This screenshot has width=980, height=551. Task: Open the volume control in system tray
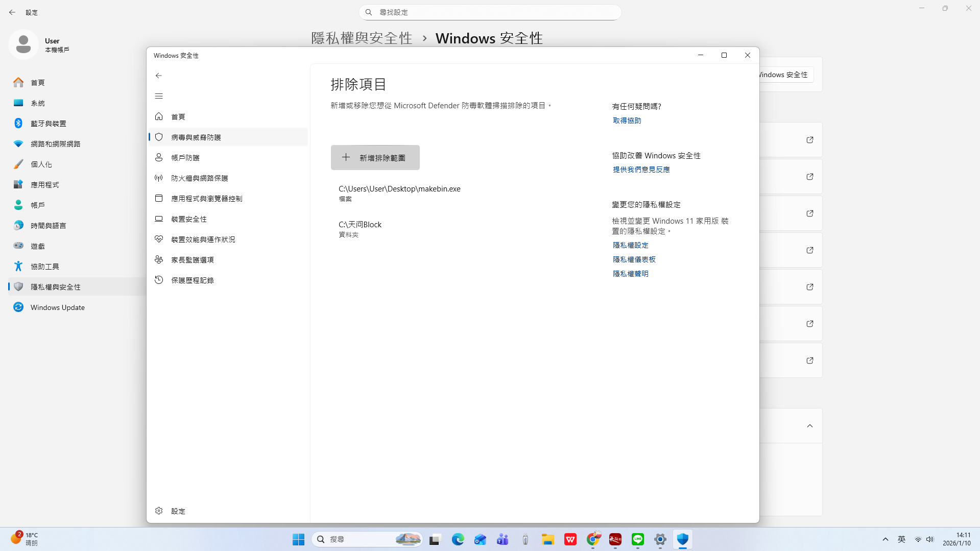tap(930, 539)
